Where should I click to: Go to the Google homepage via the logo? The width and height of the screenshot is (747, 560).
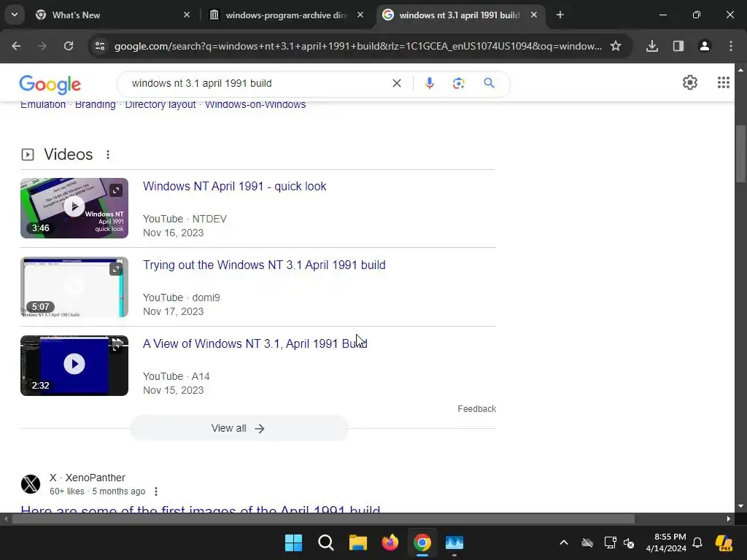[50, 85]
